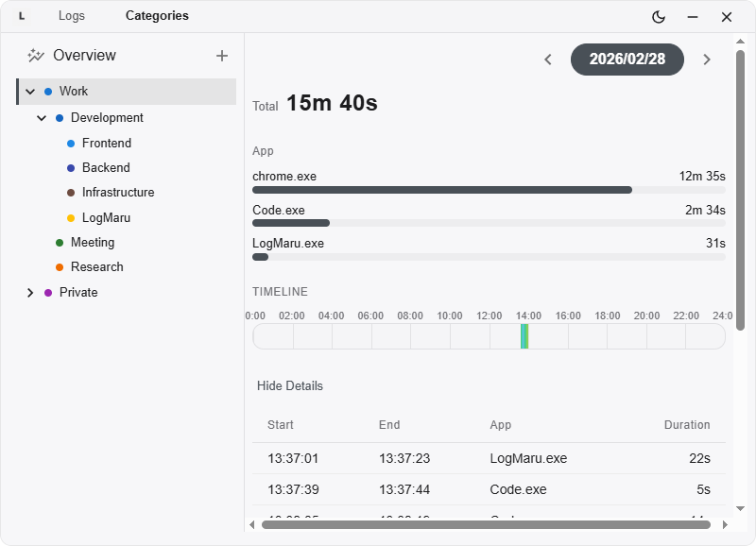Screen dimensions: 756x546
Task: Toggle dark mode with the moon icon
Action: [659, 17]
